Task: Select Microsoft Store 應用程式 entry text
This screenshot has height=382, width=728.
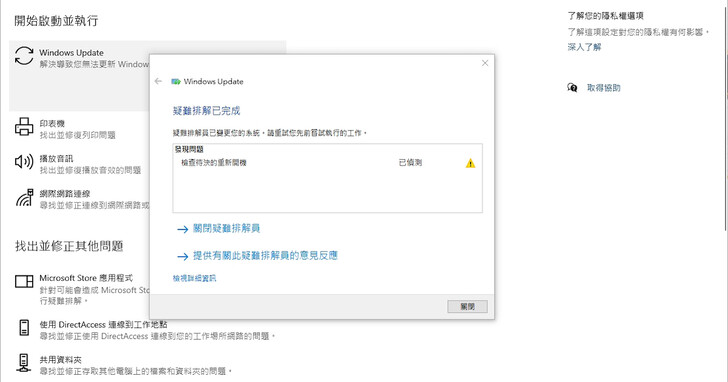Action: pos(86,278)
